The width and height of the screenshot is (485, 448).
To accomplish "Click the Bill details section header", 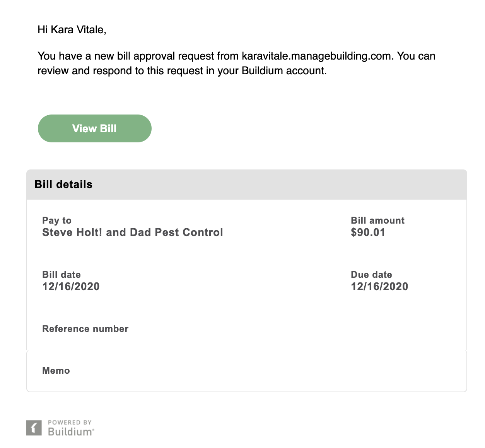I will 63,185.
